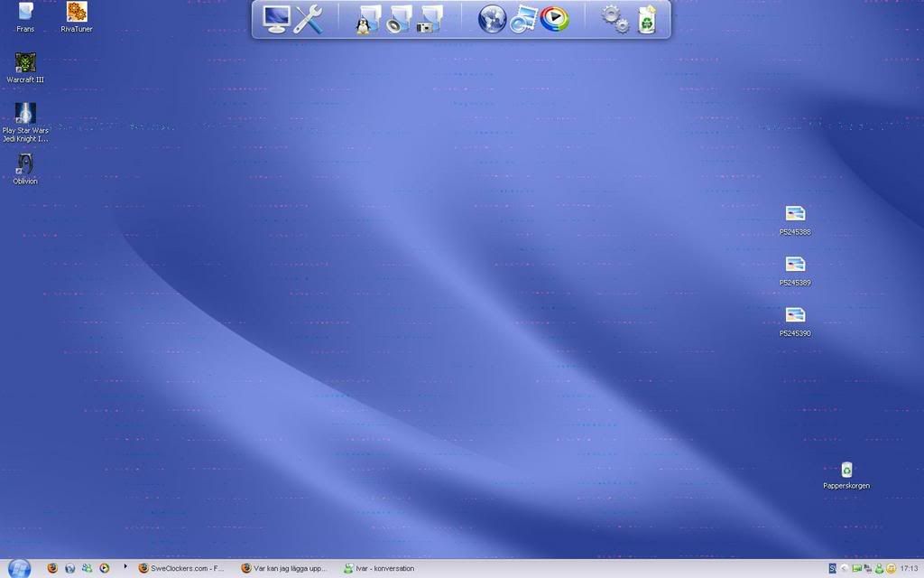The image size is (924, 578).
Task: Open the camera pictures folder in dock
Action: [x=430, y=20]
